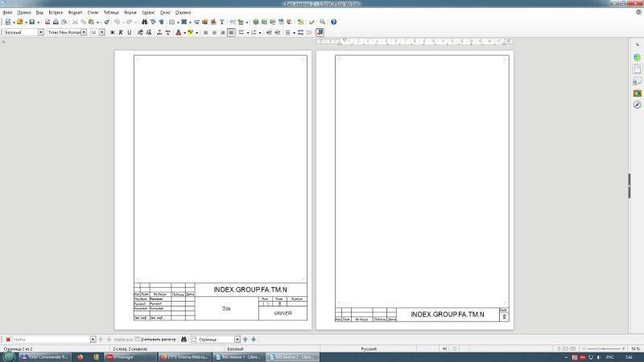Click the New document icon

pyautogui.click(x=7, y=22)
